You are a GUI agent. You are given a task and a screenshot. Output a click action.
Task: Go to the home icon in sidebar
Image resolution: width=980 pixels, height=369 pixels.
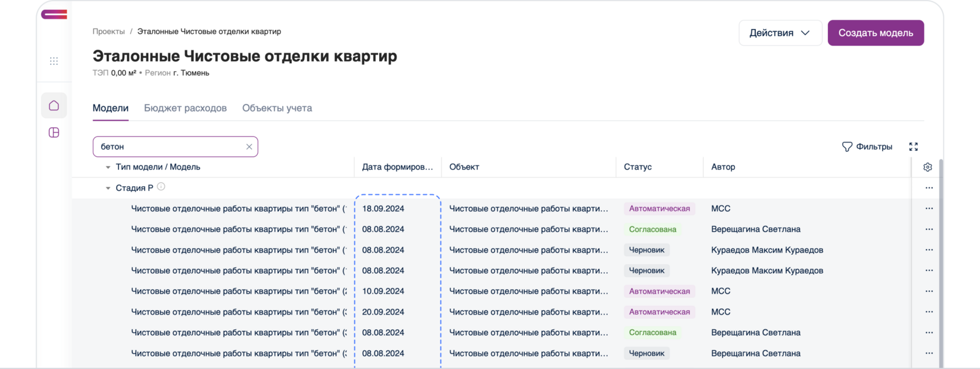(x=54, y=106)
